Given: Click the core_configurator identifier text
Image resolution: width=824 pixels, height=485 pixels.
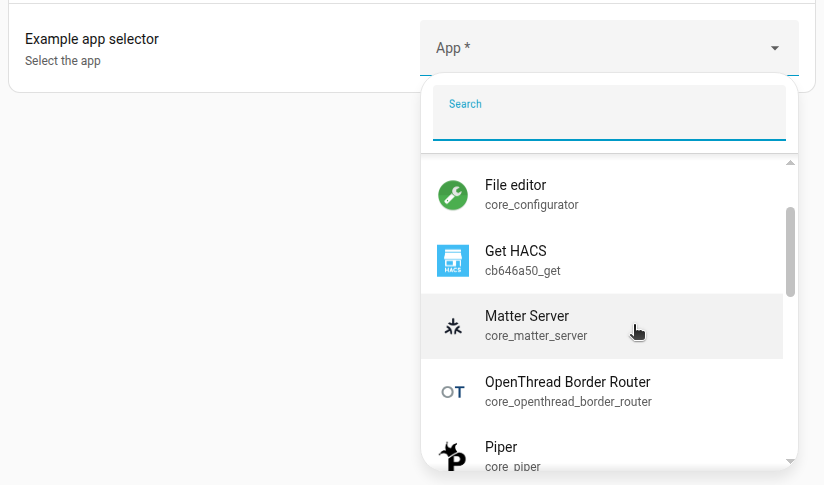Looking at the screenshot, I should point(531,205).
